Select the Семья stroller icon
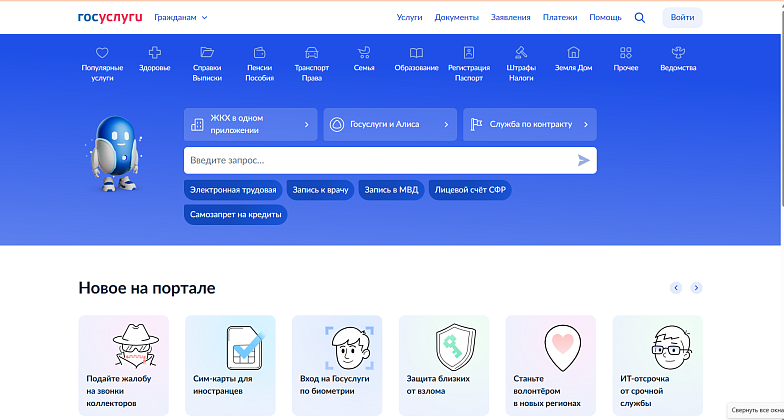This screenshot has height=420, width=784. (x=364, y=53)
